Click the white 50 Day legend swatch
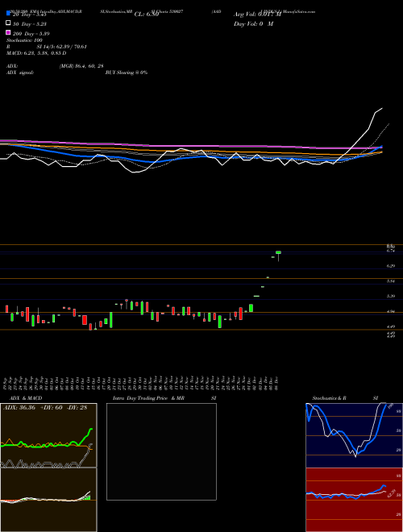 click(9, 23)
